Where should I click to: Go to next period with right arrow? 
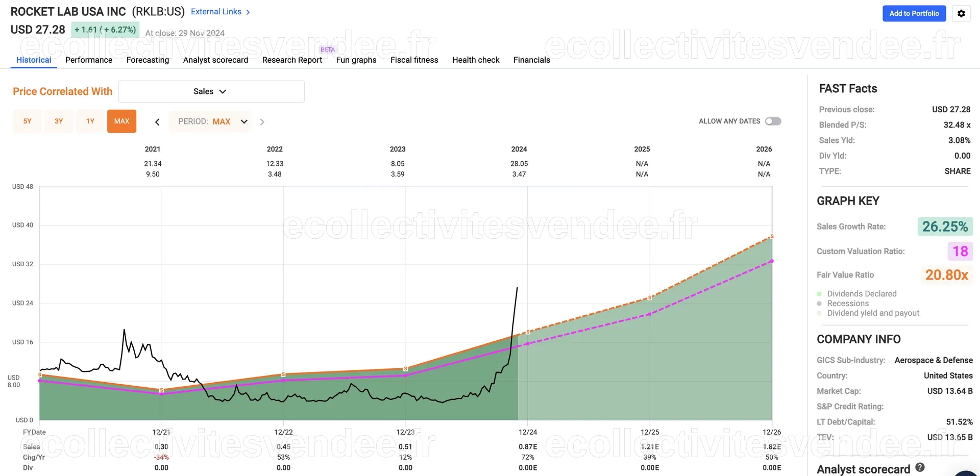pyautogui.click(x=262, y=121)
